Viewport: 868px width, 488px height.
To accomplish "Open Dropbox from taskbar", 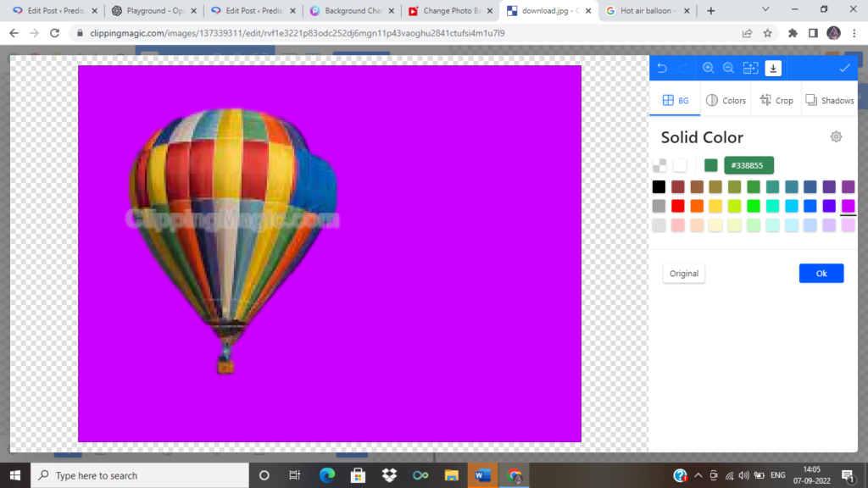I will pyautogui.click(x=389, y=475).
